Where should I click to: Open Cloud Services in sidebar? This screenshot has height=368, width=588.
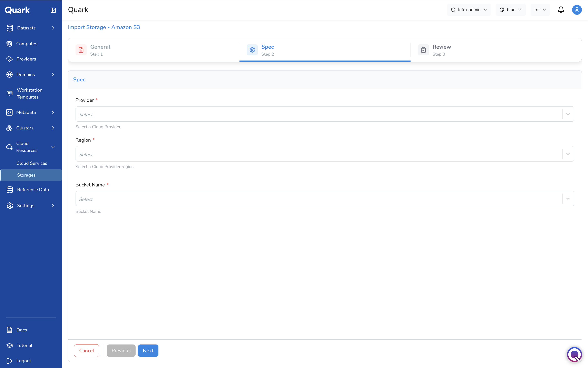(32, 163)
